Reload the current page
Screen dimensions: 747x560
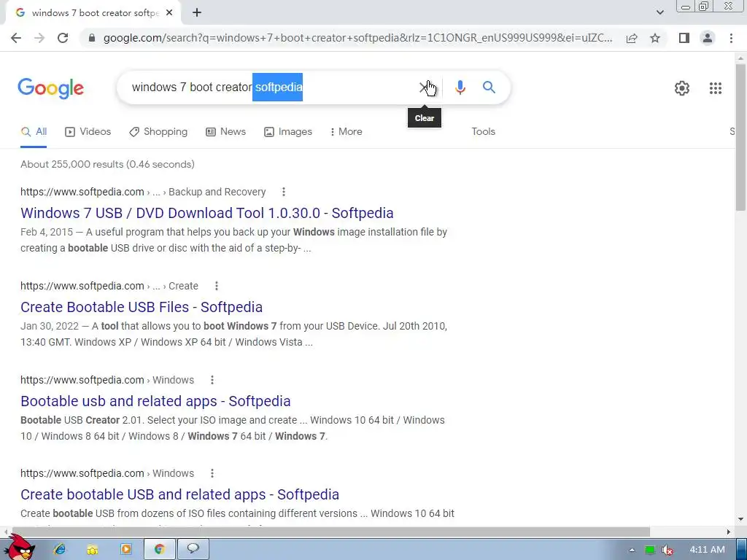[x=63, y=38]
